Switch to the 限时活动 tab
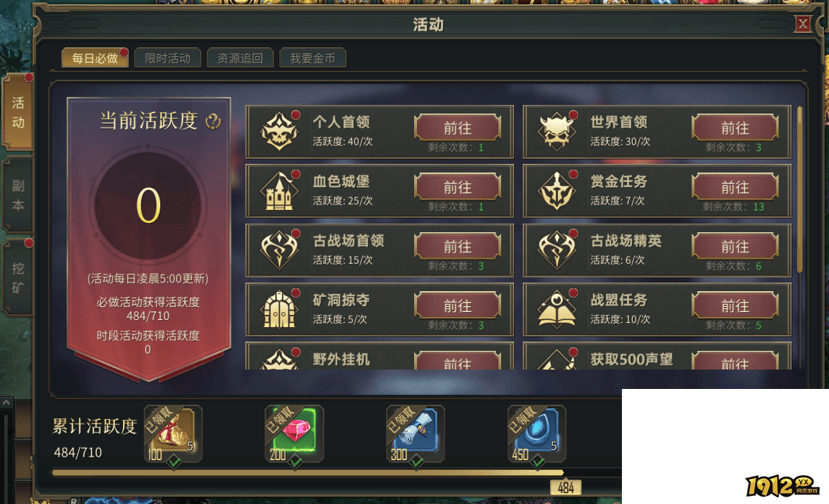 (168, 58)
